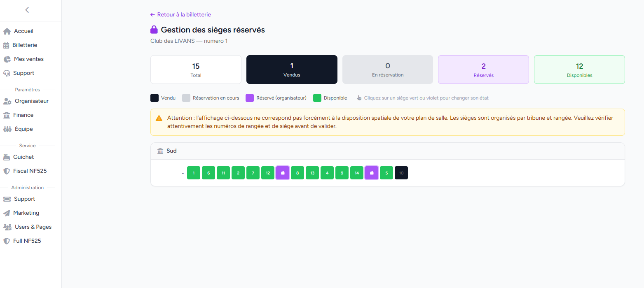Collapse the left navigation sidebar
Image resolution: width=644 pixels, height=288 pixels.
point(28,9)
